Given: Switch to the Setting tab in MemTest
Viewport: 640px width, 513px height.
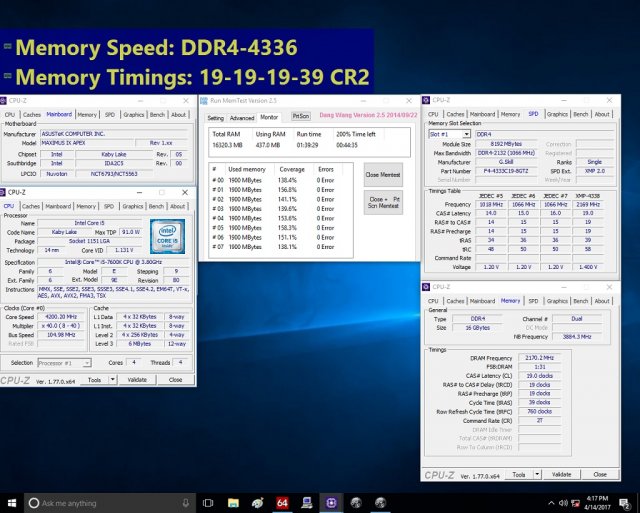Looking at the screenshot, I should pos(215,117).
